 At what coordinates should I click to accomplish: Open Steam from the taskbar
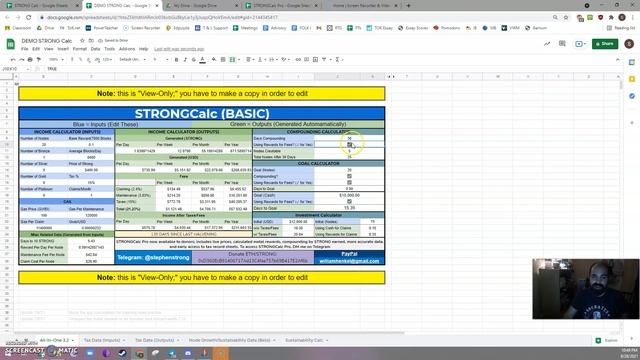pyautogui.click(x=122, y=353)
